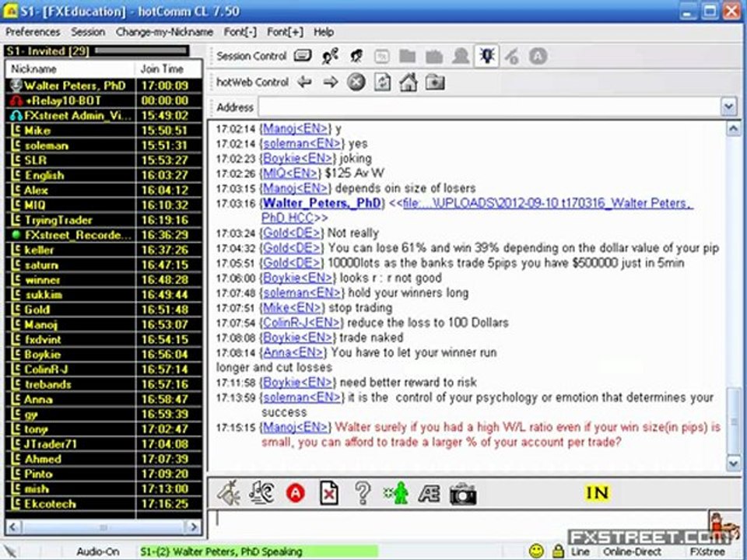Click the Online-Direct status bar entry
This screenshot has width=747, height=560.
(632, 551)
